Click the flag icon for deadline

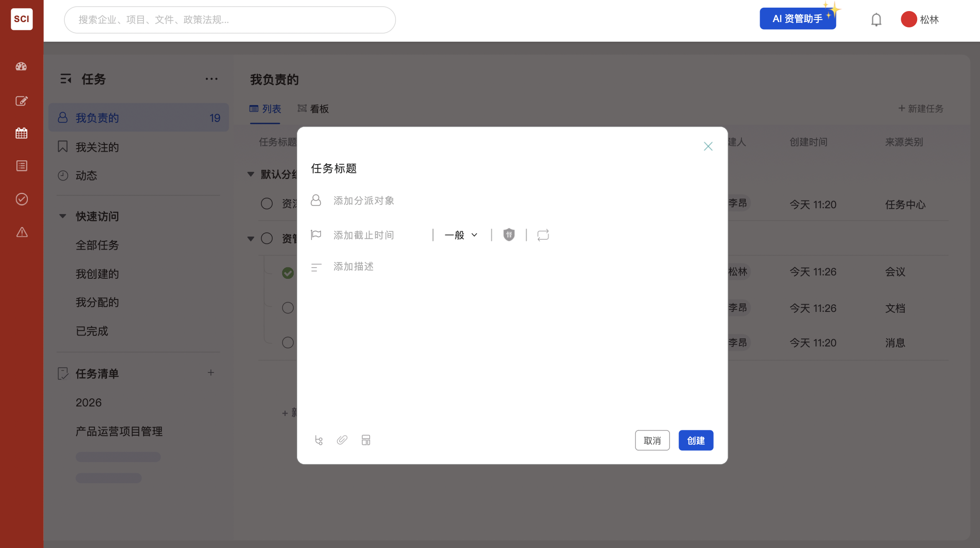(316, 235)
